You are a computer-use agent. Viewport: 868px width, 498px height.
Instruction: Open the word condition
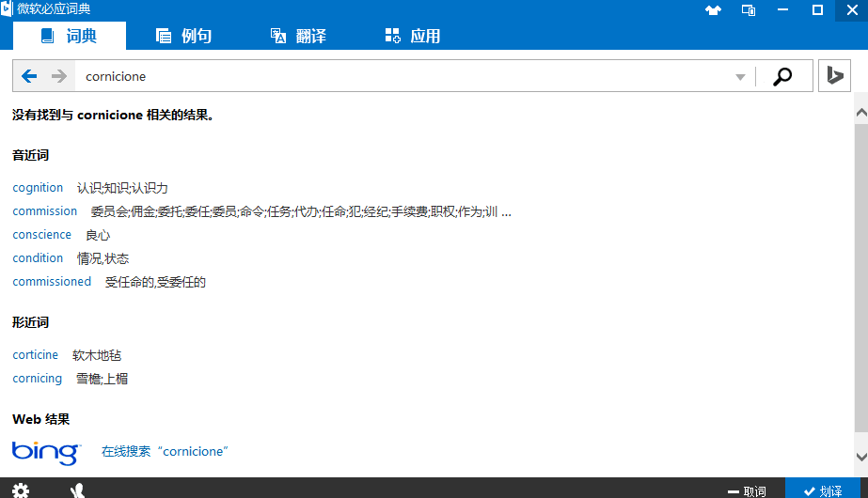38,257
